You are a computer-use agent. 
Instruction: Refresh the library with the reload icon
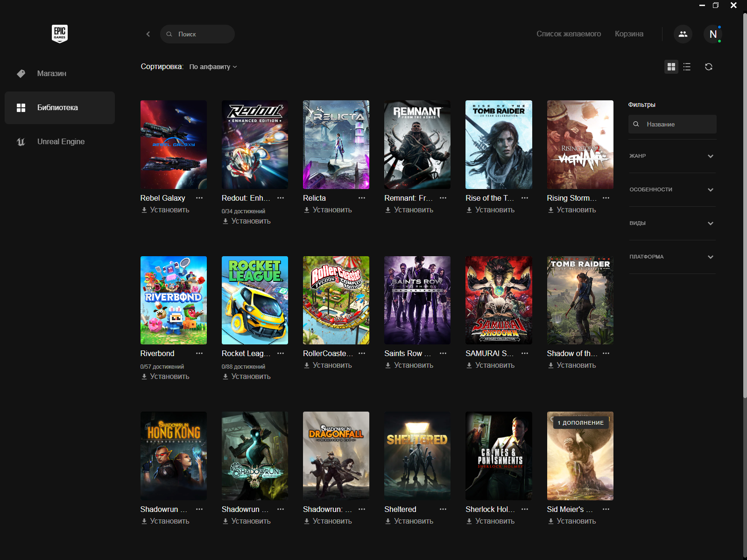coord(709,67)
